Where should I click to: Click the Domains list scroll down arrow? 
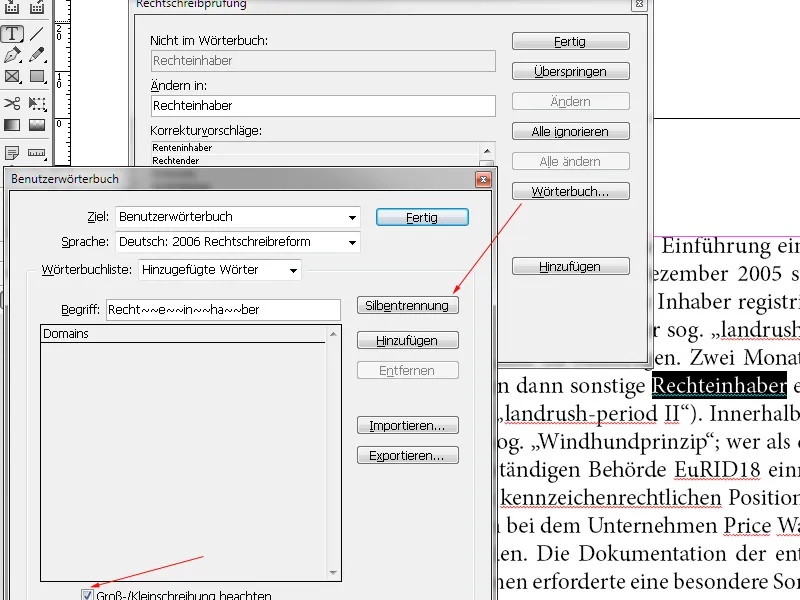333,572
